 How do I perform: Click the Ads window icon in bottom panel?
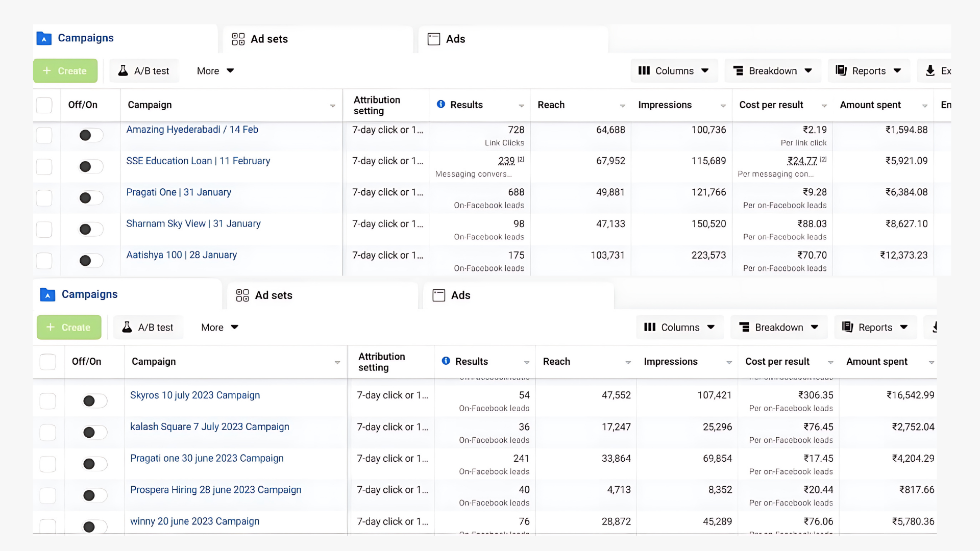coord(439,295)
